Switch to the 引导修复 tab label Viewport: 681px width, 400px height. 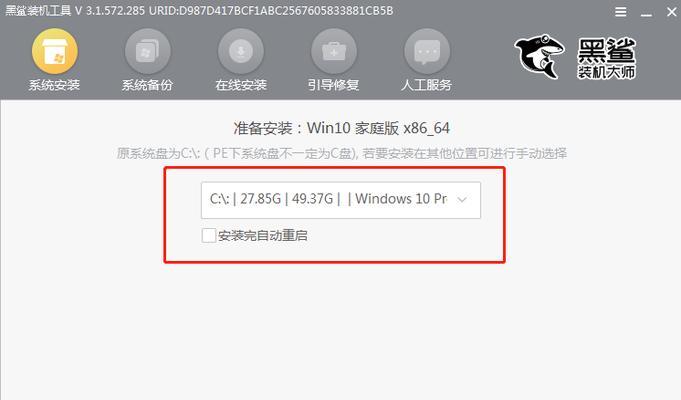[x=334, y=85]
